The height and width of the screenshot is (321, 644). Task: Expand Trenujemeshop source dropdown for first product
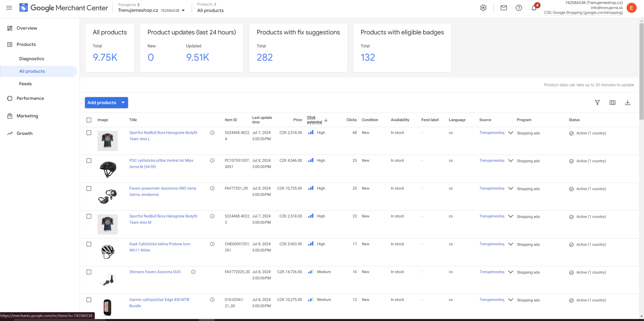[x=511, y=132]
